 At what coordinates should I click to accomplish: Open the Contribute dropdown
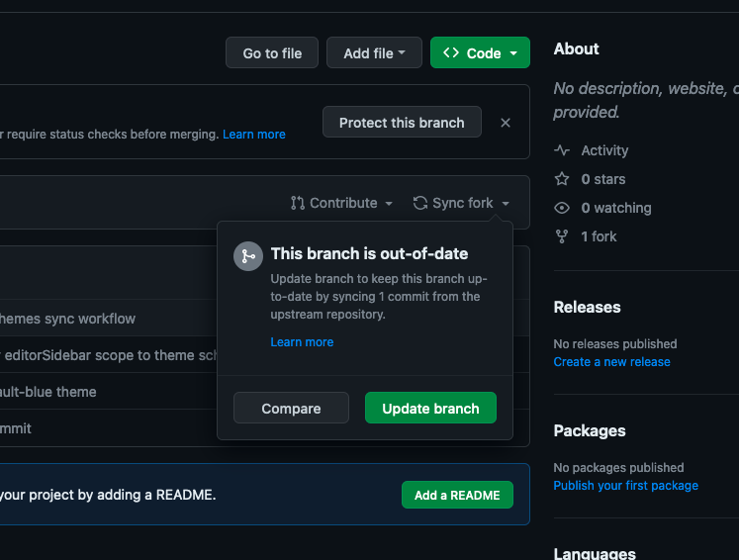(342, 203)
